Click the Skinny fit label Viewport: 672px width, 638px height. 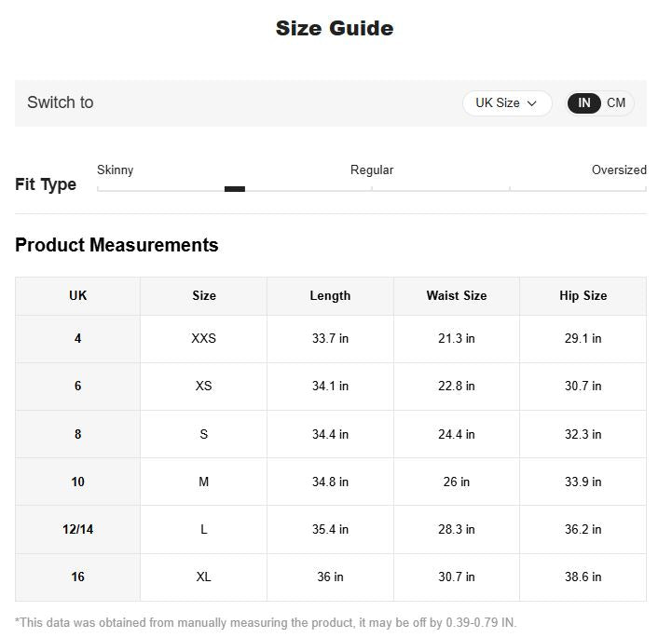(x=116, y=170)
